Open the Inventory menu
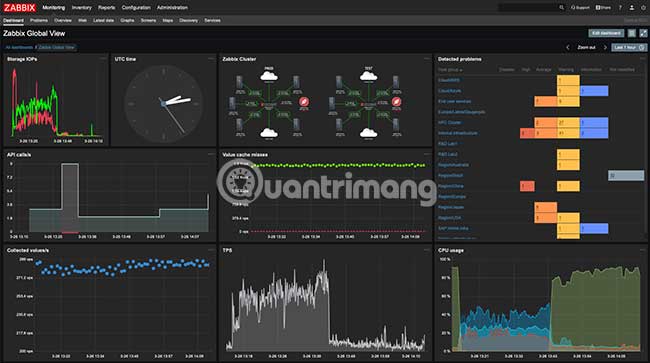This screenshot has height=363, width=650. (x=82, y=7)
